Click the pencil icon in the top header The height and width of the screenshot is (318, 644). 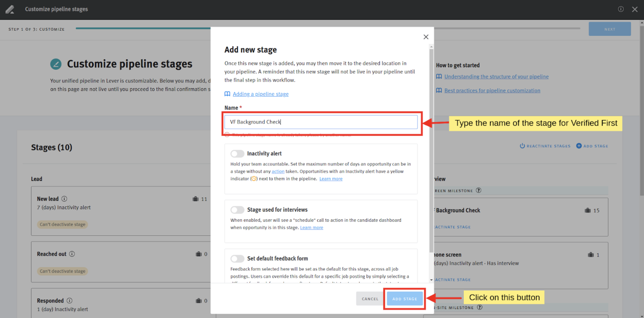[10, 9]
